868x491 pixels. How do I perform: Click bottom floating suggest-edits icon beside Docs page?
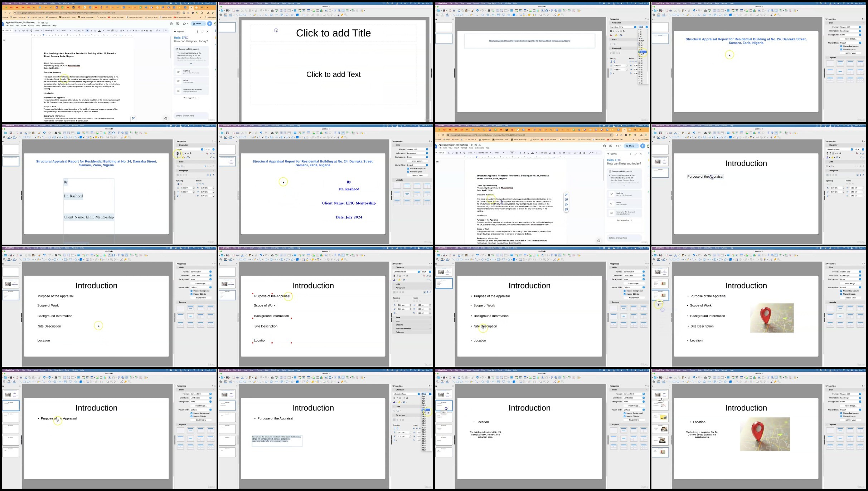click(x=566, y=210)
